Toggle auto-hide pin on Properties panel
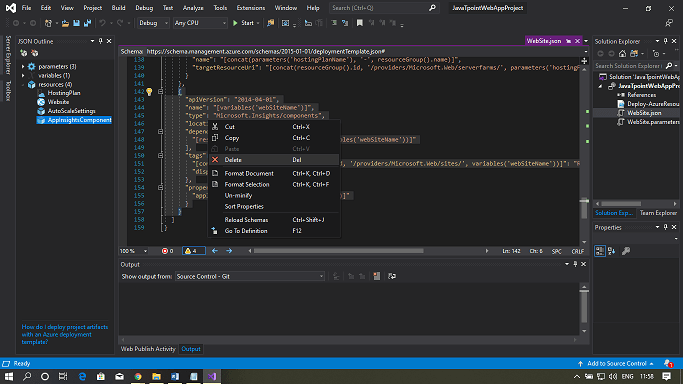The width and height of the screenshot is (683, 384). coord(666,227)
